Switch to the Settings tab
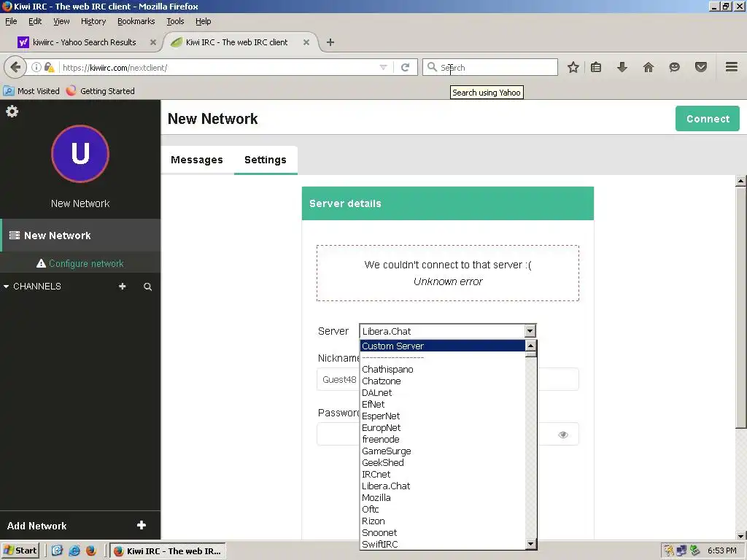 pyautogui.click(x=266, y=160)
